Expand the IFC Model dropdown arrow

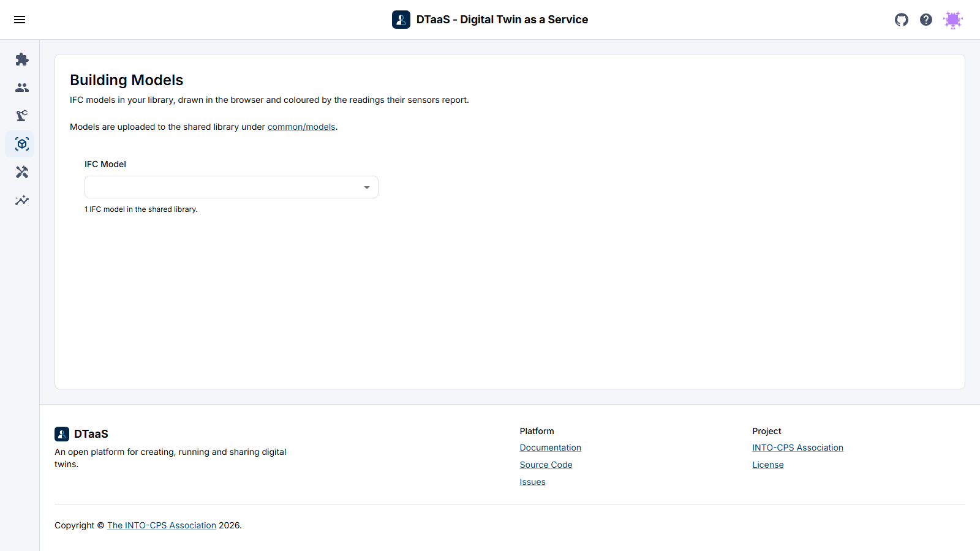[367, 187]
